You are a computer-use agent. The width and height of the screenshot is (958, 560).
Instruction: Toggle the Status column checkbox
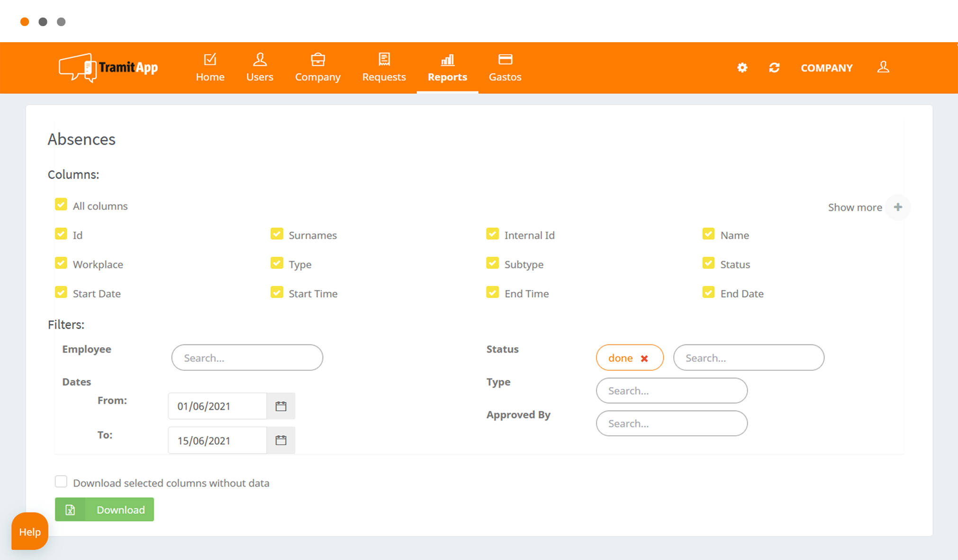tap(708, 263)
